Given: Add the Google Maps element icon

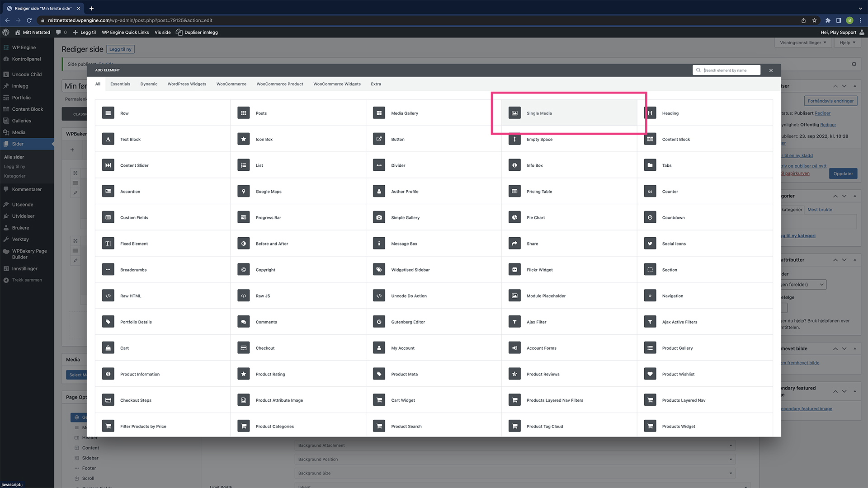Looking at the screenshot, I should click(244, 192).
